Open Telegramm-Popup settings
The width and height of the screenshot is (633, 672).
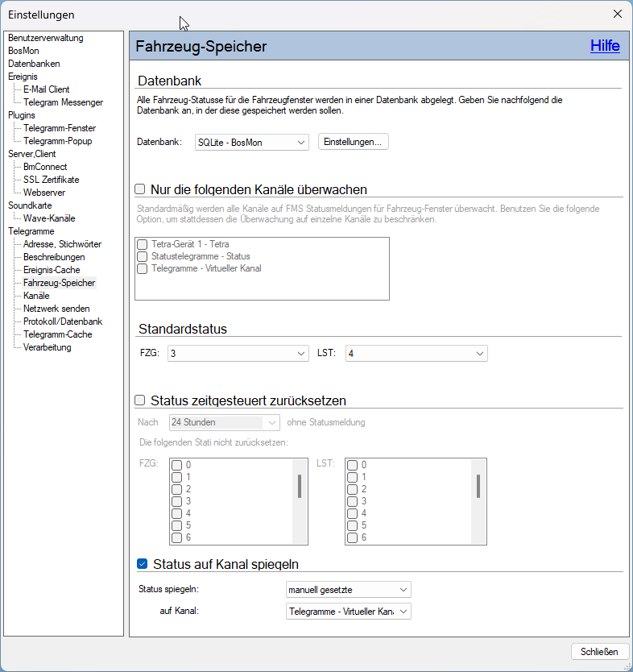pos(57,140)
